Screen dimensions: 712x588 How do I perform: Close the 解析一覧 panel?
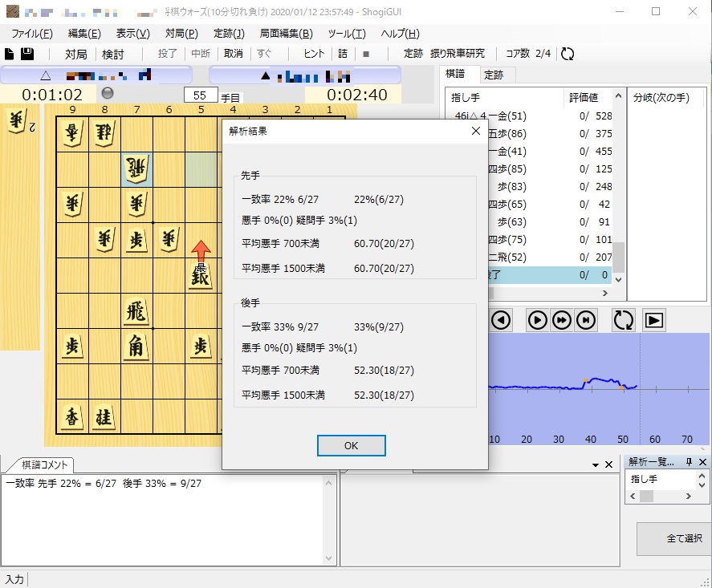pyautogui.click(x=702, y=462)
